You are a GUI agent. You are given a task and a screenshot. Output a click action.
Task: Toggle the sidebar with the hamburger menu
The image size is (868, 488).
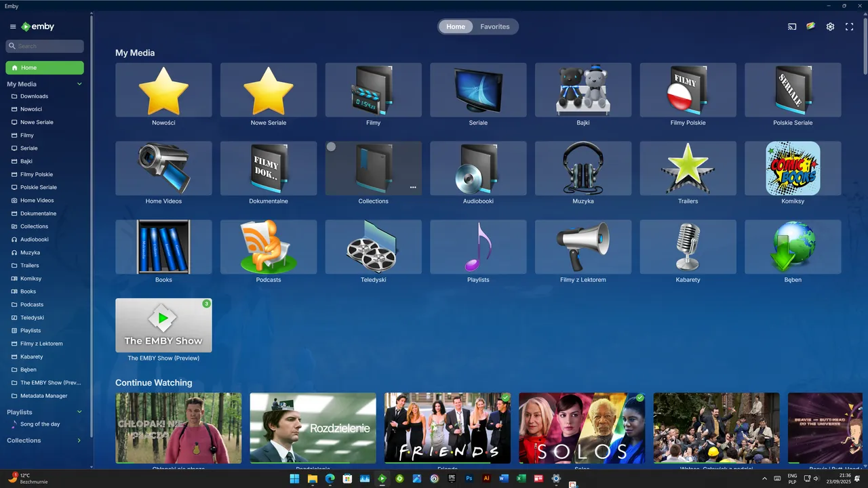click(x=13, y=26)
